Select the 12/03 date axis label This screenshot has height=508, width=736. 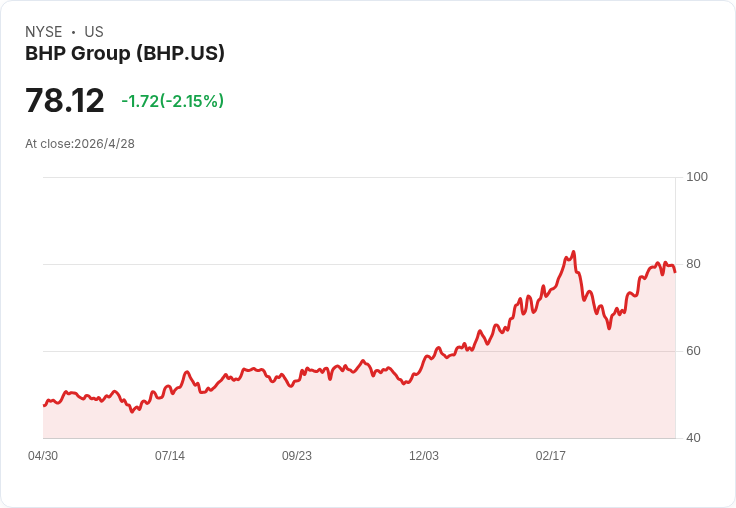coord(424,456)
